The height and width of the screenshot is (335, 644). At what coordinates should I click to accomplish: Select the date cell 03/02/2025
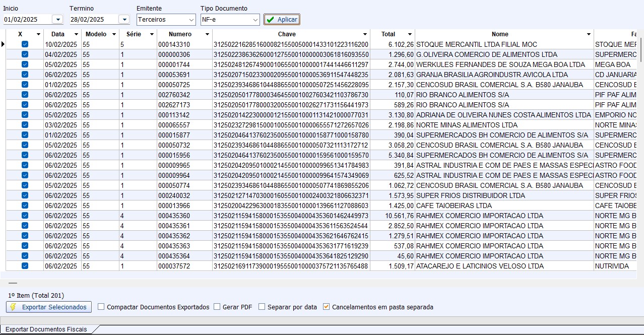62,125
